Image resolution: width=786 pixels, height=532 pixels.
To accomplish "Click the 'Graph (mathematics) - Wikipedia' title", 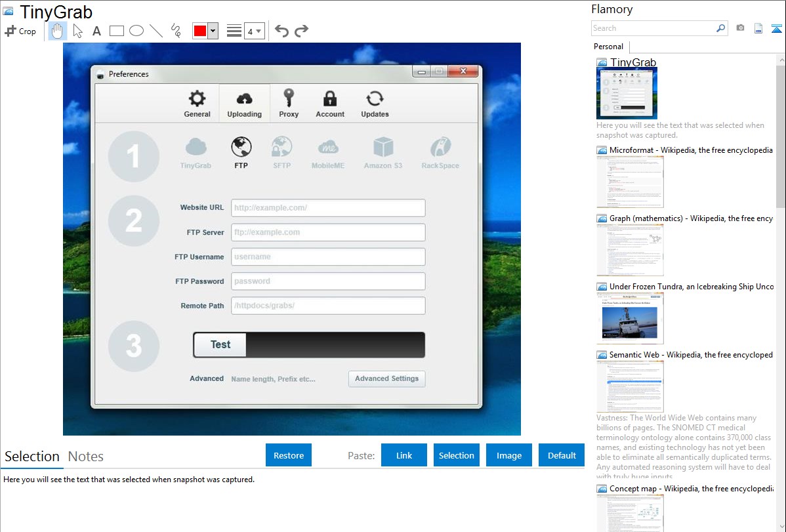I will click(x=691, y=218).
